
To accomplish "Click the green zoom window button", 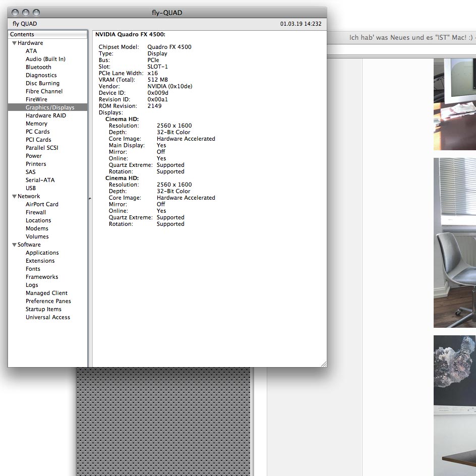I will (36, 13).
